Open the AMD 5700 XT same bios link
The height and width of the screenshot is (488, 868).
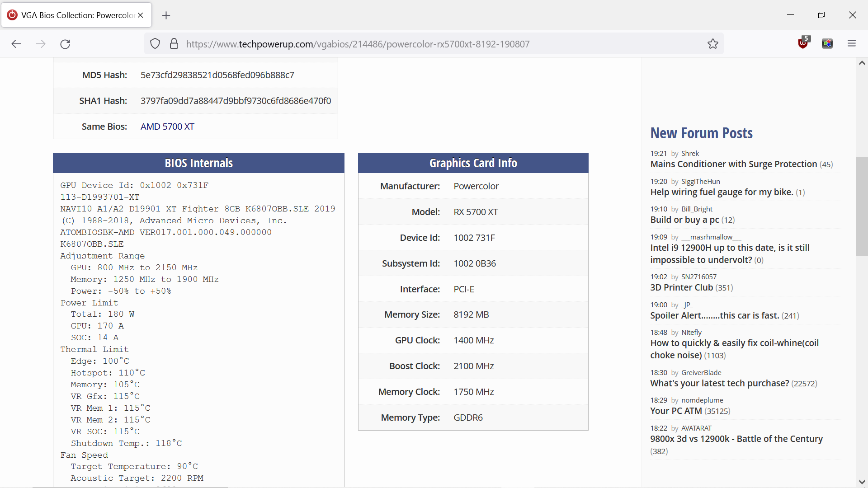(167, 127)
